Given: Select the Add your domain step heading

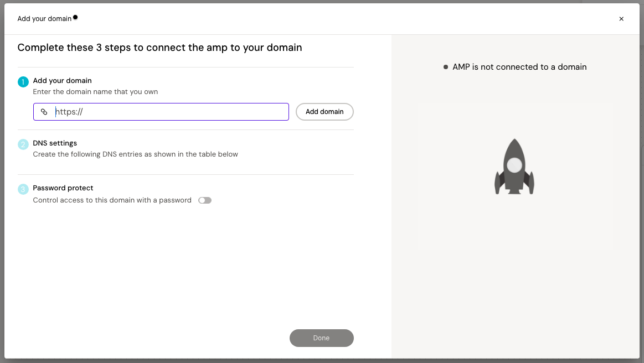Looking at the screenshot, I should click(62, 80).
